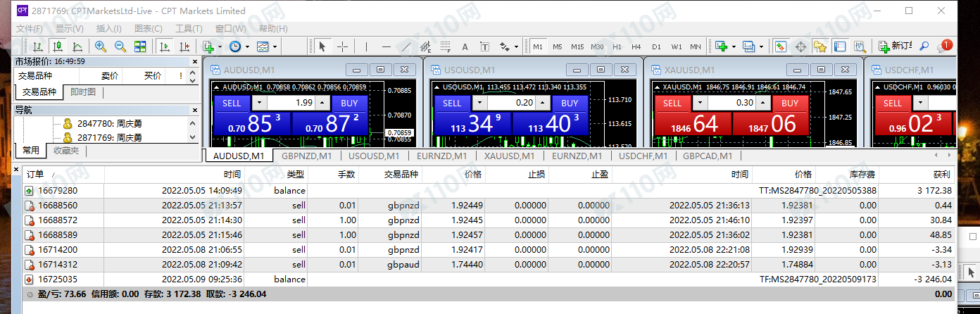This screenshot has height=314, width=980.
Task: Open the 插入(I) menu
Action: (108, 29)
